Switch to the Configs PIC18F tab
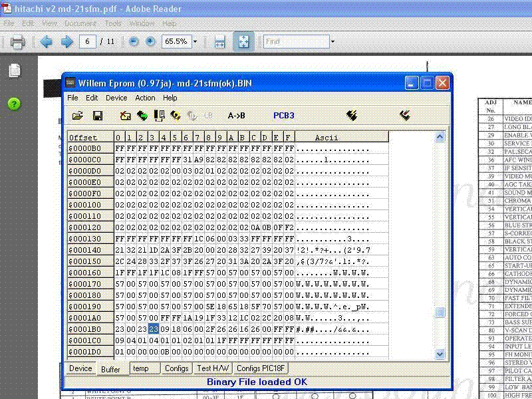The height and width of the screenshot is (399, 532). click(261, 368)
